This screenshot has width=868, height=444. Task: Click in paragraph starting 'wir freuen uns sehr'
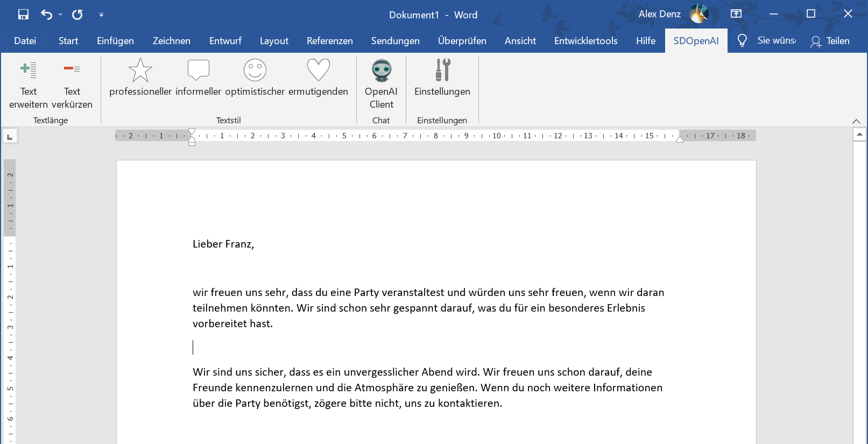tap(428, 308)
